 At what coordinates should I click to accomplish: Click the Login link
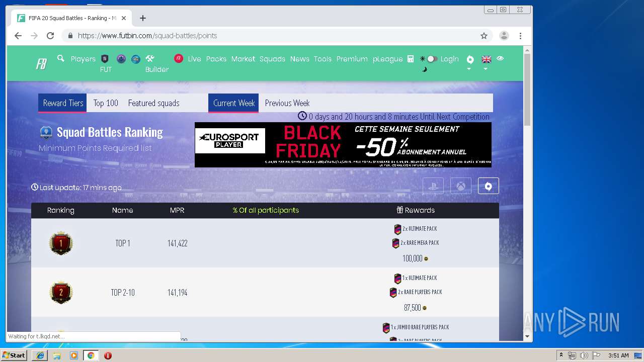(449, 59)
